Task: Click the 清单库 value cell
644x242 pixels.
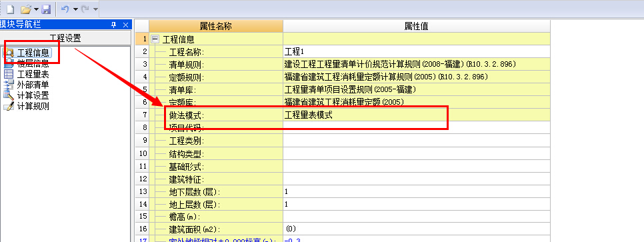Action: (417, 90)
